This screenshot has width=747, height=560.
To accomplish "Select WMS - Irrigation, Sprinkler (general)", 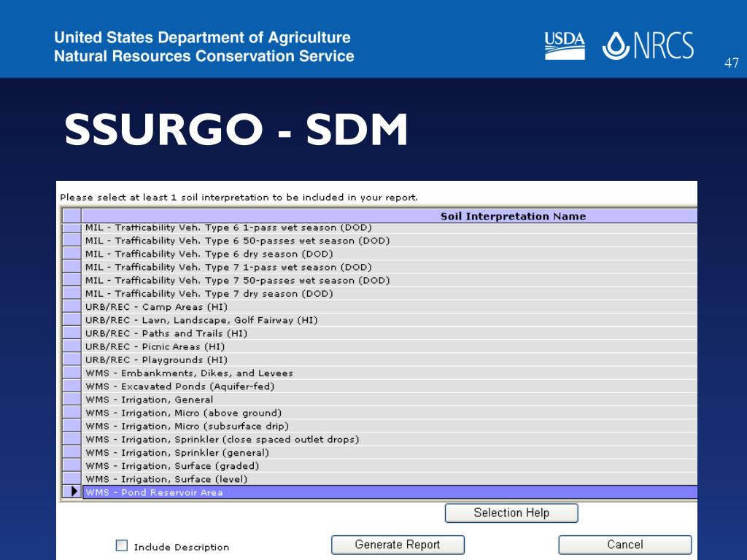I will pyautogui.click(x=390, y=452).
